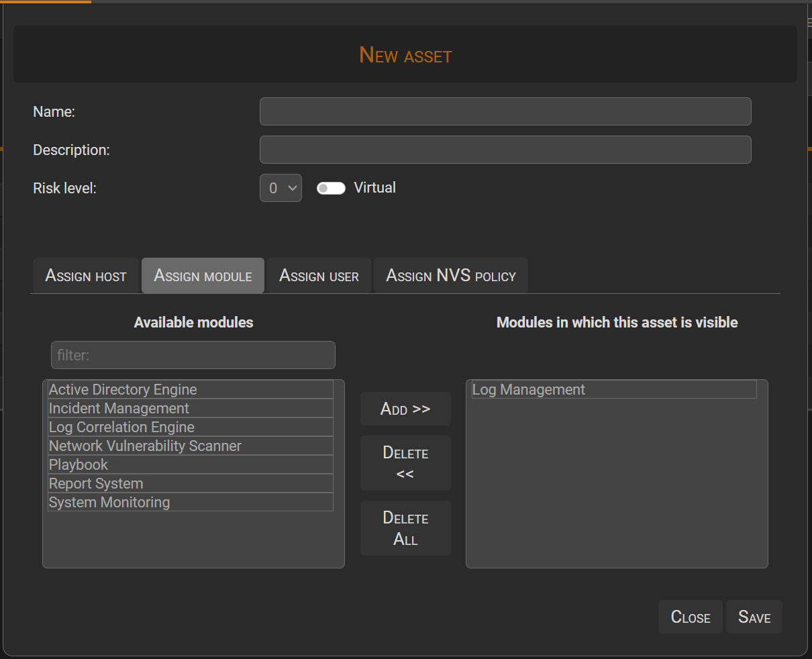Screen dimensions: 812x659
Task: Switch to the Assign user tab
Action: tap(318, 275)
